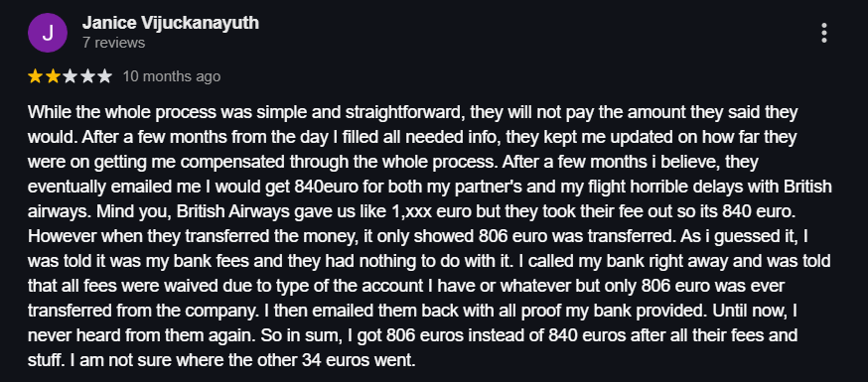The height and width of the screenshot is (382, 868).
Task: Click the line starting 'was told it was my bank fees'
Action: 429,262
